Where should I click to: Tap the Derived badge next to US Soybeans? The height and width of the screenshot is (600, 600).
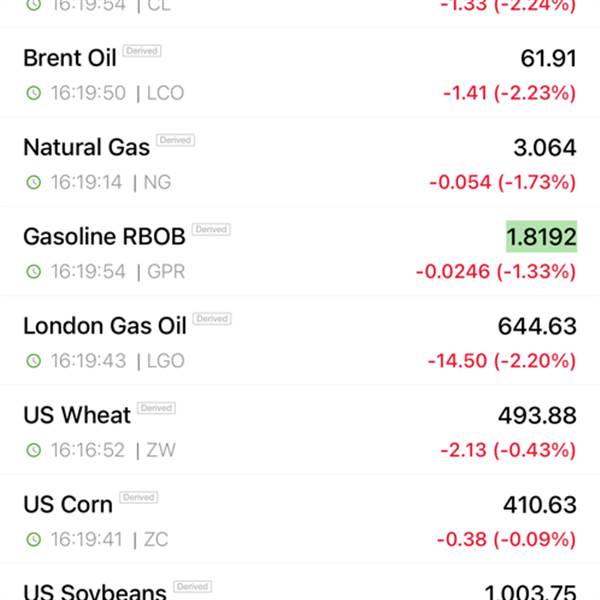192,586
